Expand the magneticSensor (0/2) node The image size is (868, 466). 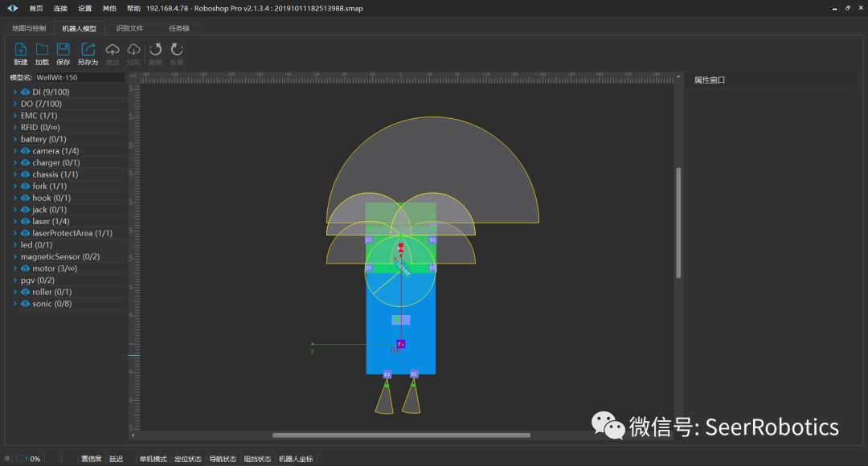pyautogui.click(x=14, y=256)
